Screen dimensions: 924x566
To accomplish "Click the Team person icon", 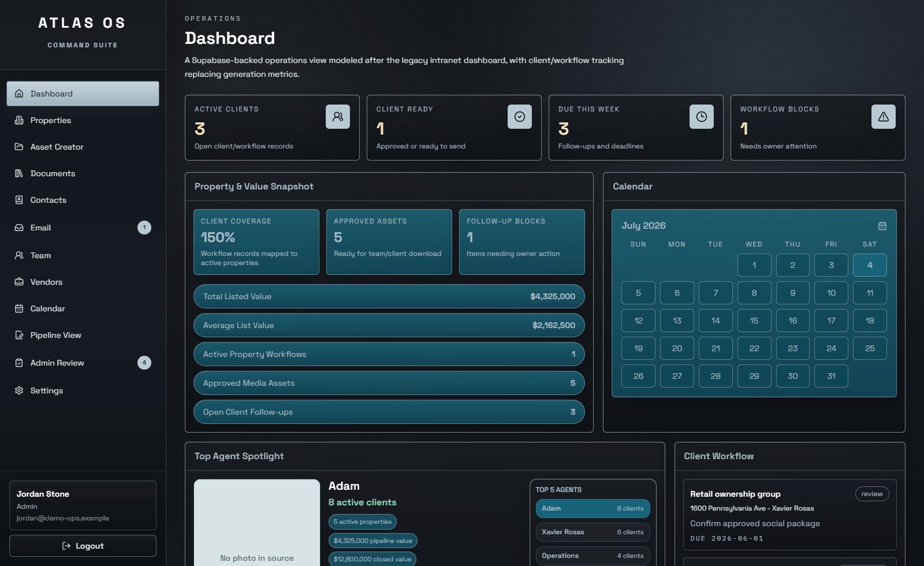I will click(x=19, y=255).
